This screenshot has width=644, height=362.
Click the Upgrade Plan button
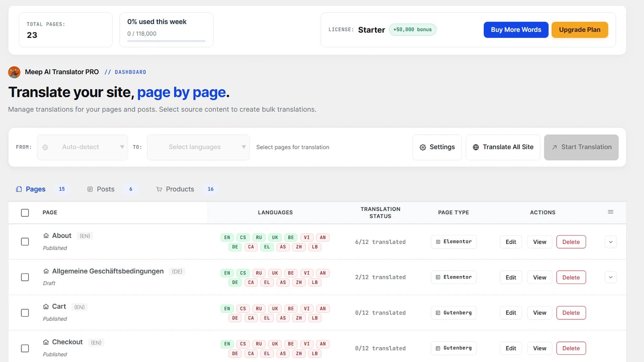tap(580, 30)
